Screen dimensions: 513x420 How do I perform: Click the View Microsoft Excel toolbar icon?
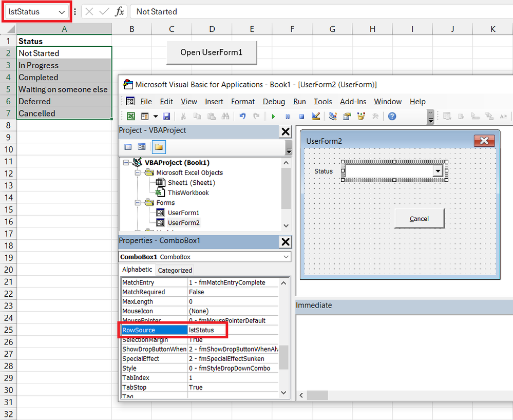pyautogui.click(x=131, y=116)
